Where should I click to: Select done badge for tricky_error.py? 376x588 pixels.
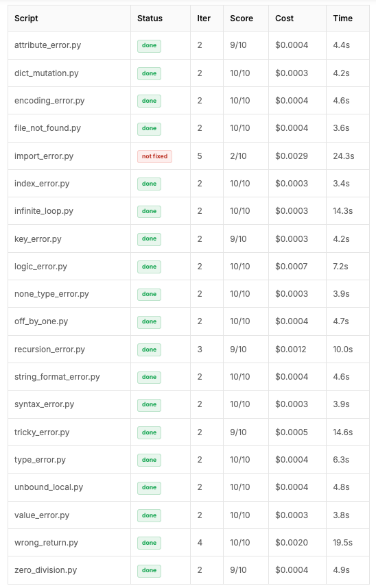(x=149, y=432)
